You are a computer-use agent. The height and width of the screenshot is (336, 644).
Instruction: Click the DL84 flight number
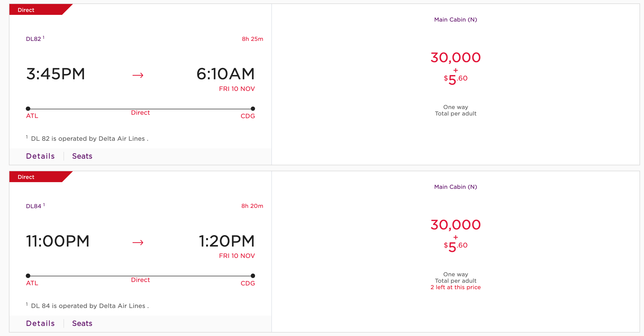[x=33, y=206]
